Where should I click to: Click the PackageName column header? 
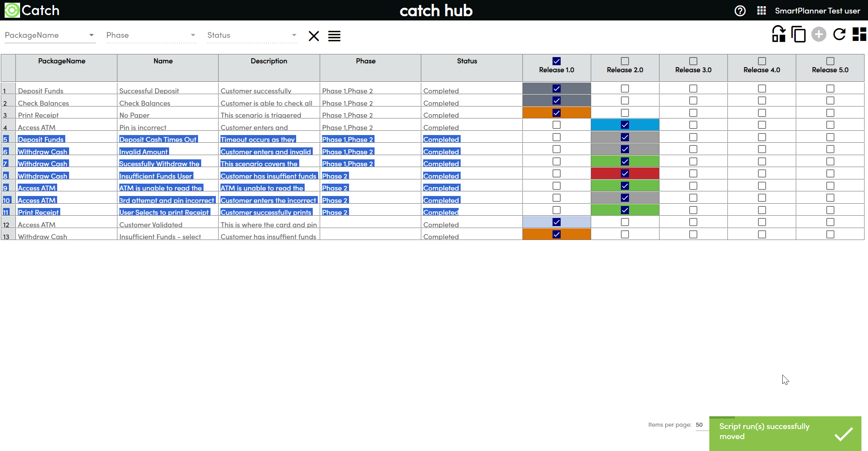pos(62,61)
